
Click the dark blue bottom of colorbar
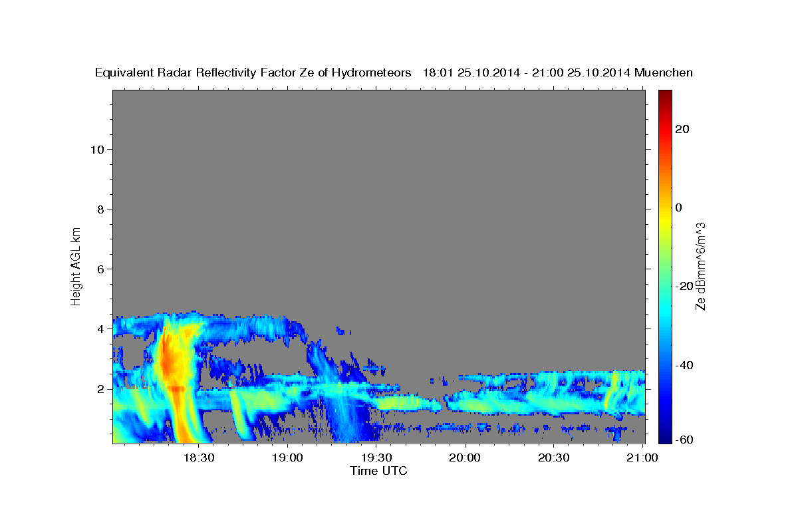[664, 436]
